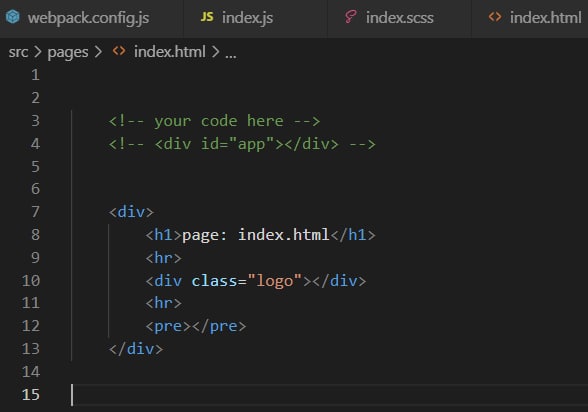Click the opening <div> tag on line 7
Screen dimensions: 588x412
131,212
